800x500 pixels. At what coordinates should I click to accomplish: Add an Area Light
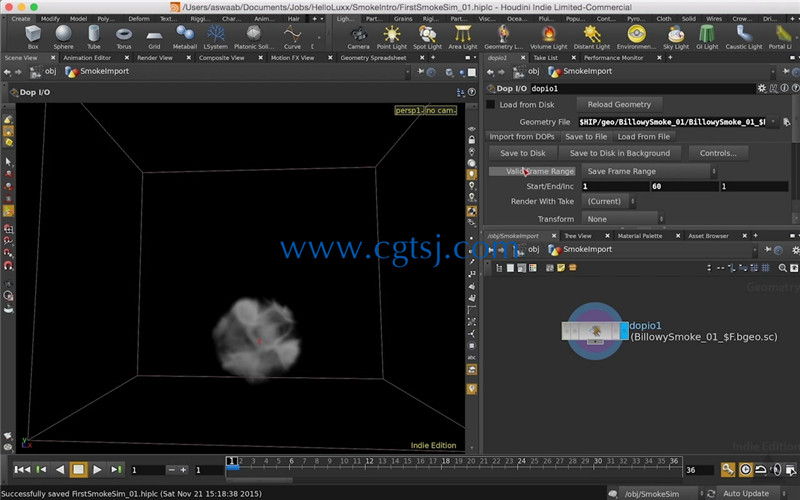point(463,37)
